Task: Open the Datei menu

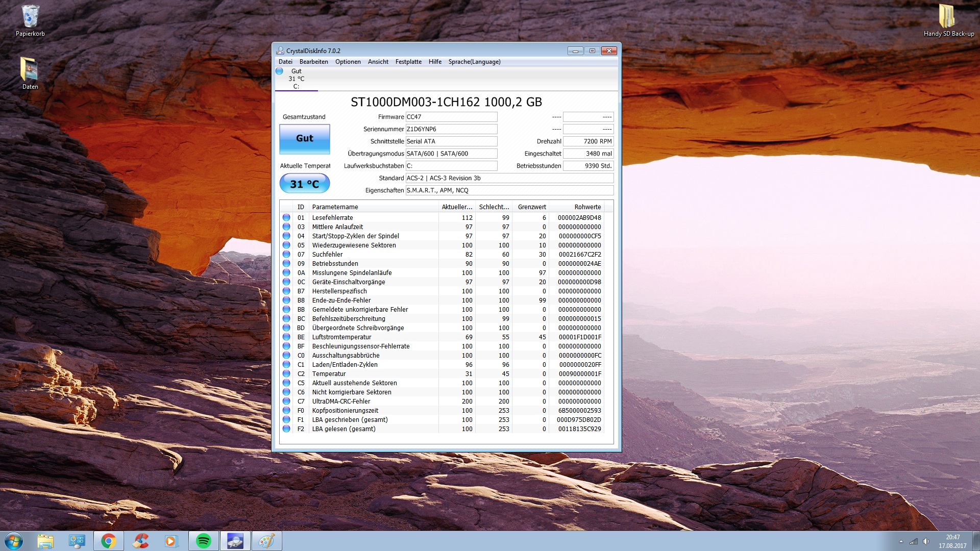Action: (x=285, y=62)
